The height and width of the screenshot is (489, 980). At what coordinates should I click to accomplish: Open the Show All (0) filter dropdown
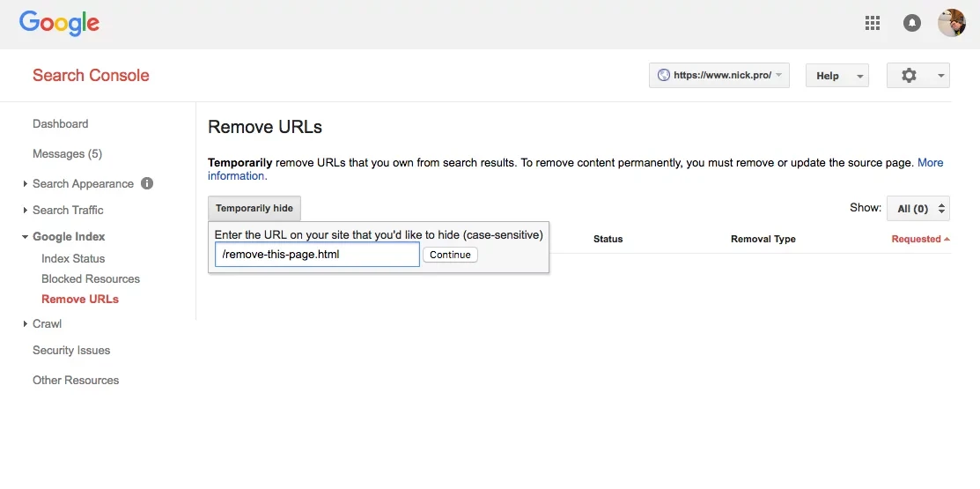[x=917, y=209]
